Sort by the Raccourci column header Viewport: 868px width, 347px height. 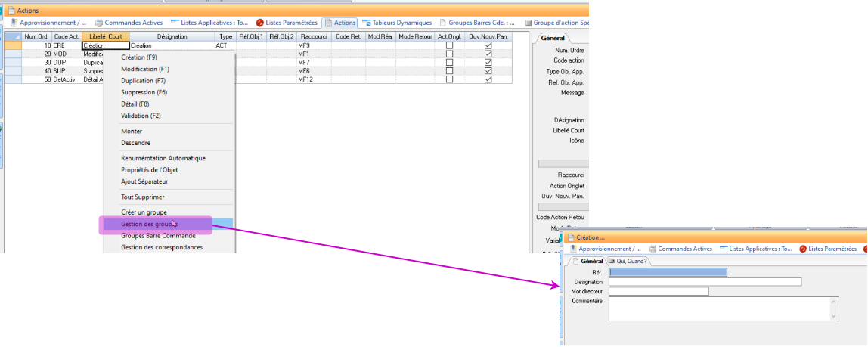(x=313, y=36)
